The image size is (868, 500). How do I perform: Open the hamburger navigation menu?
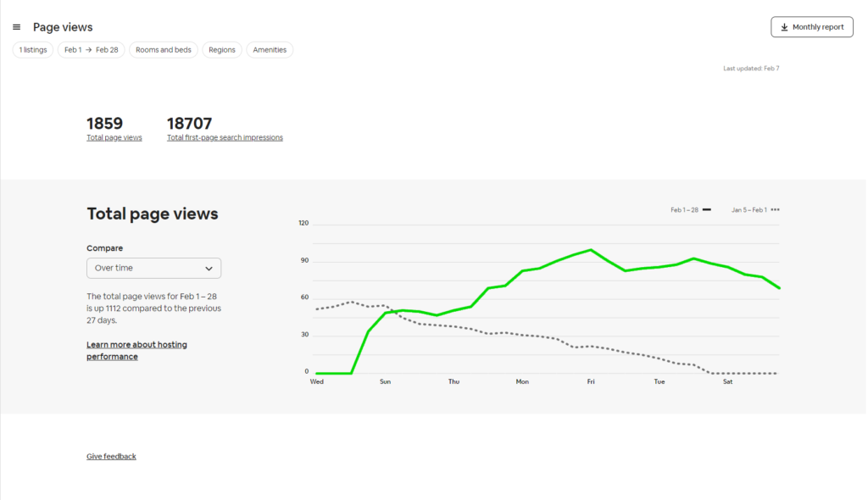(x=17, y=27)
